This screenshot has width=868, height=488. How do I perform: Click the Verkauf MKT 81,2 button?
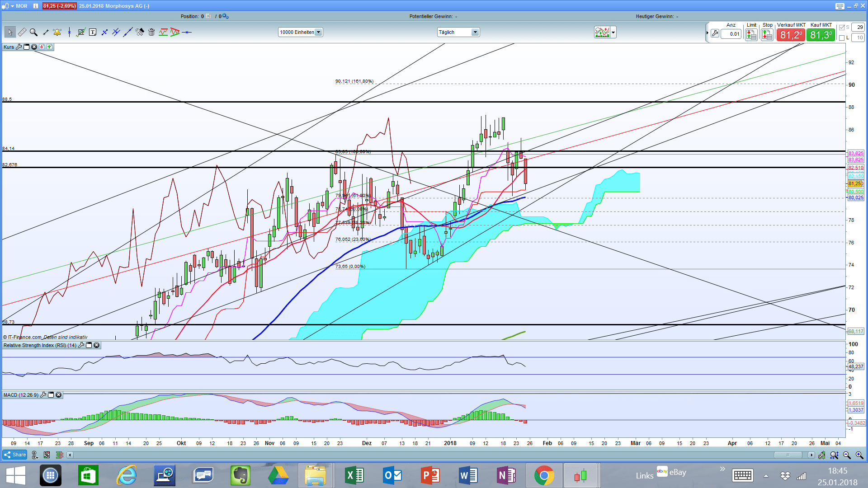coord(791,35)
